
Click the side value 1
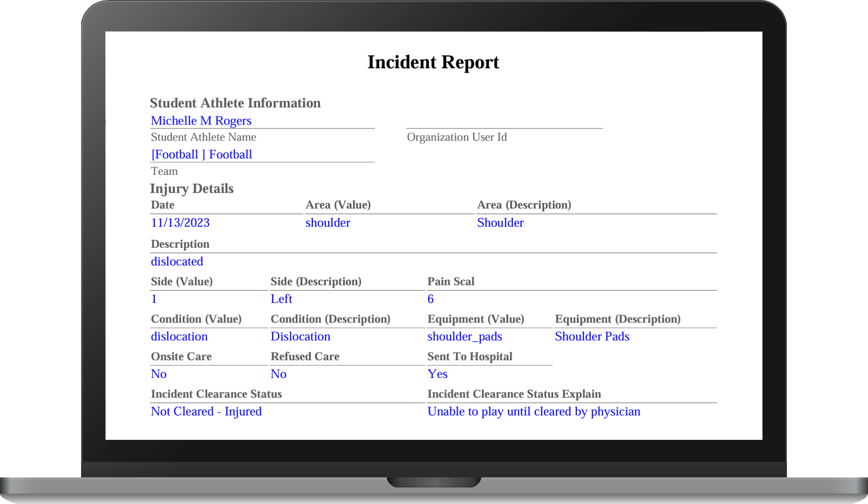coord(154,299)
